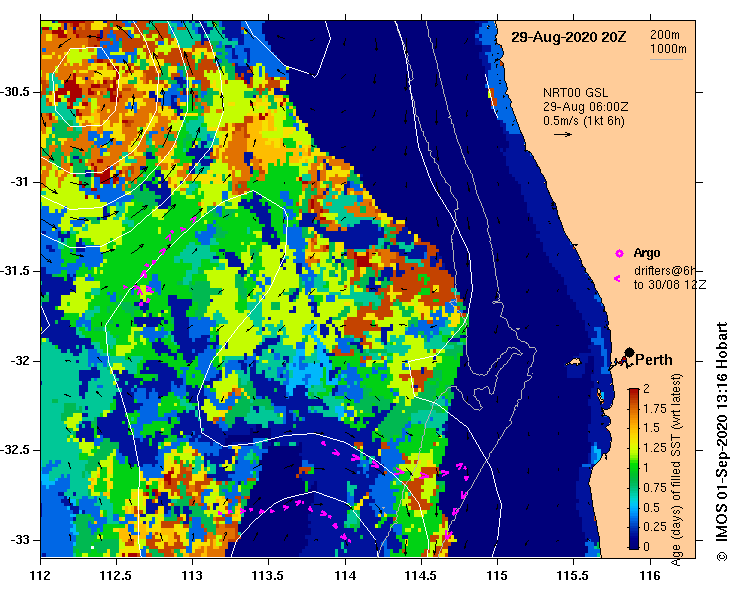This screenshot has width=739, height=592.
Task: Click the 113.5 longitude axis label
Action: coord(269,576)
